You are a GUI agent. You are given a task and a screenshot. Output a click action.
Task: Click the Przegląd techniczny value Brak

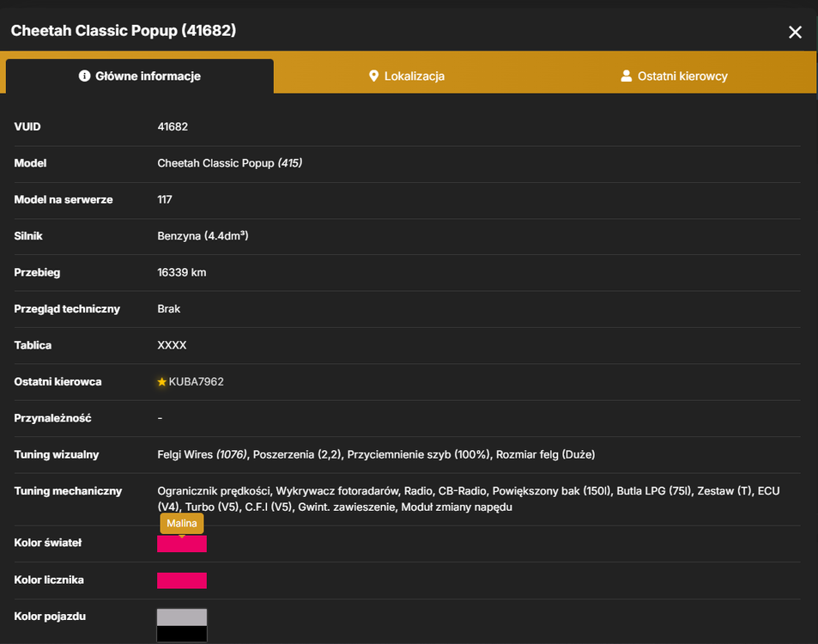click(169, 309)
